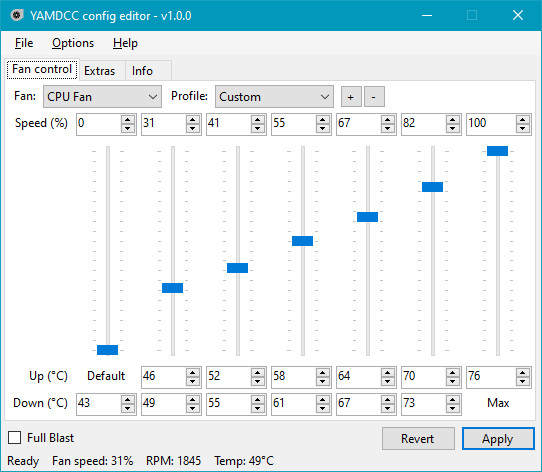Open the Options menu
Image resolution: width=542 pixels, height=472 pixels.
tap(73, 43)
